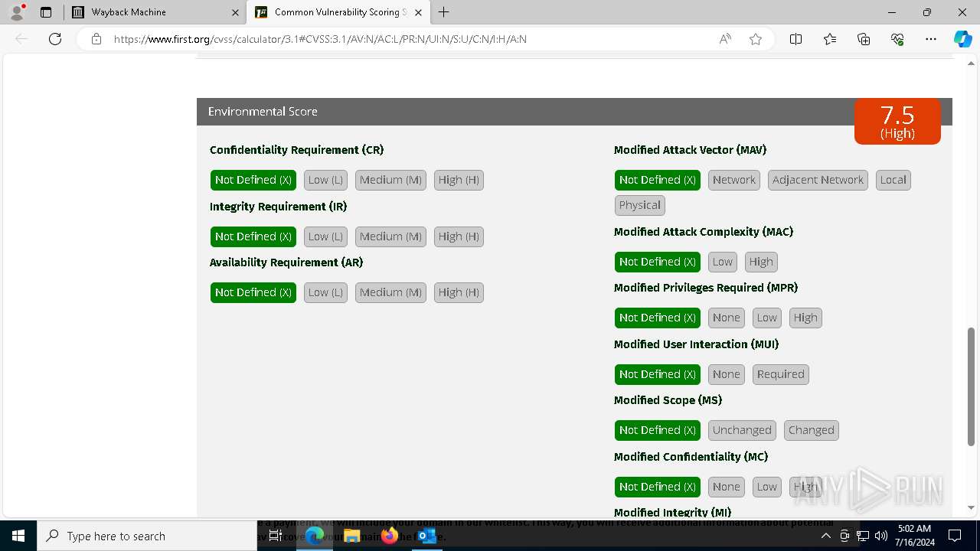Set Modified Scope to Changed
The image size is (980, 551).
click(812, 430)
